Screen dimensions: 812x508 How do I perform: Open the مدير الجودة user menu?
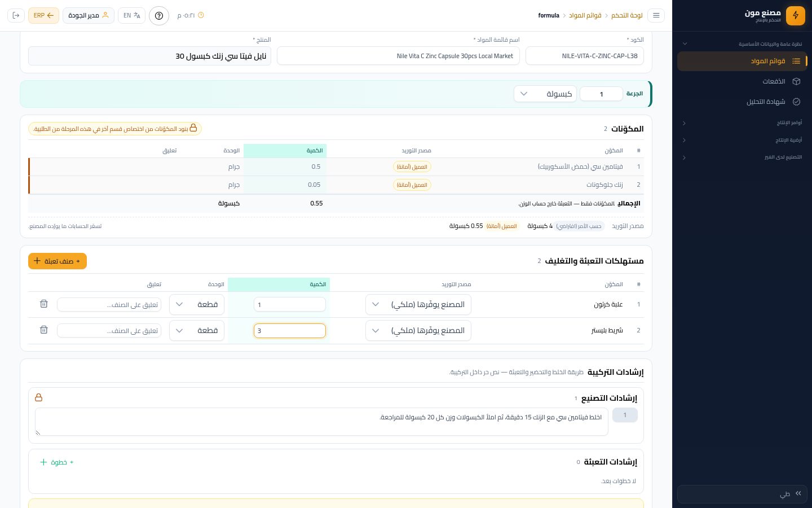coord(89,15)
